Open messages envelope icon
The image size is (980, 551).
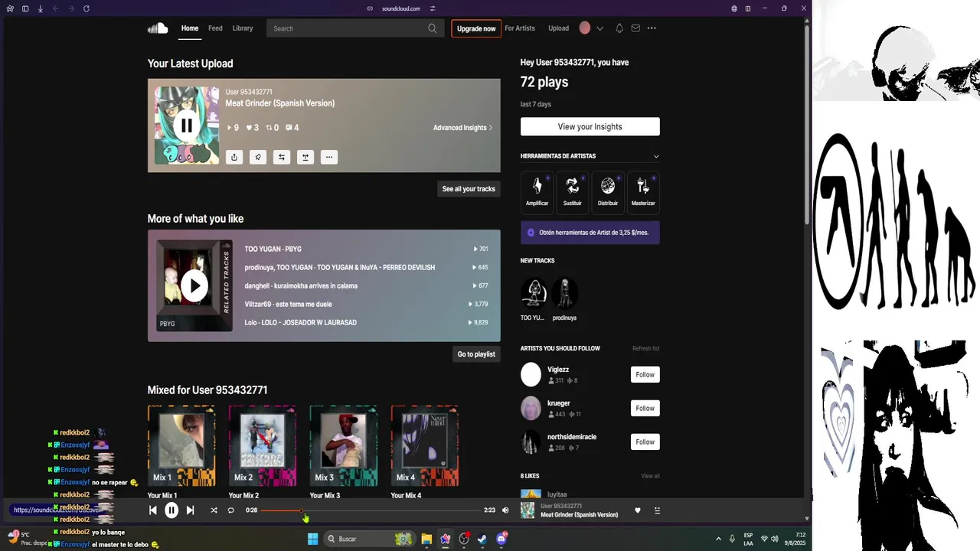635,28
